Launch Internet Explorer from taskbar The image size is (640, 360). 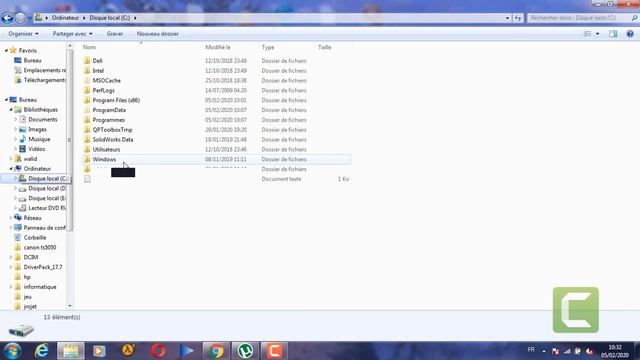41,351
